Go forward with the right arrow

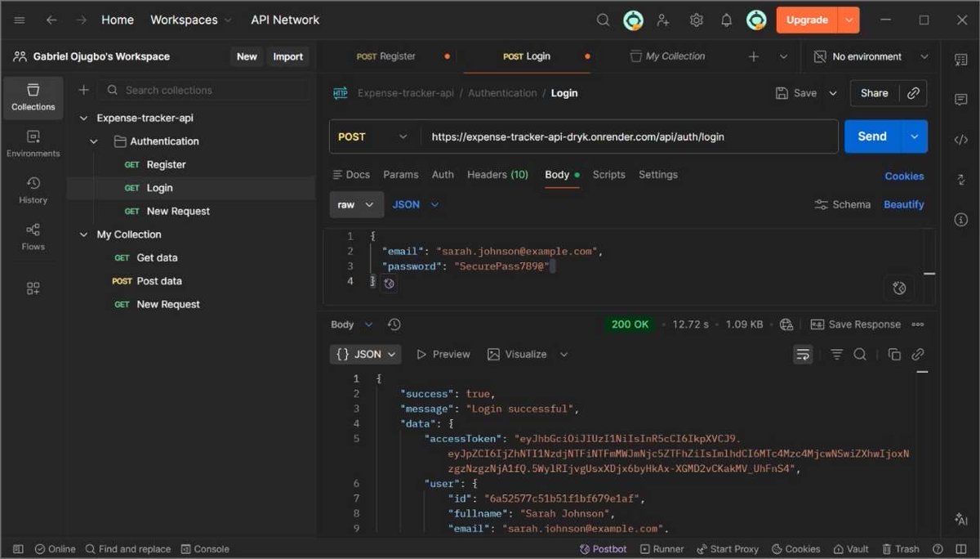point(81,20)
